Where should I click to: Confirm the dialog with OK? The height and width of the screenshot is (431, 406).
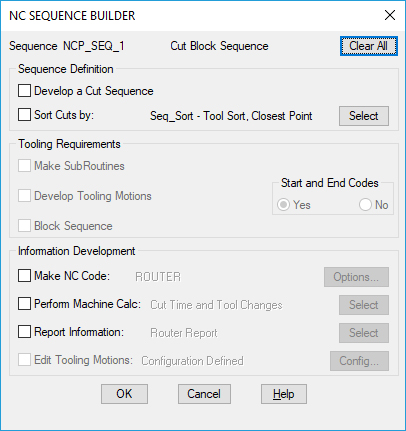click(x=124, y=394)
